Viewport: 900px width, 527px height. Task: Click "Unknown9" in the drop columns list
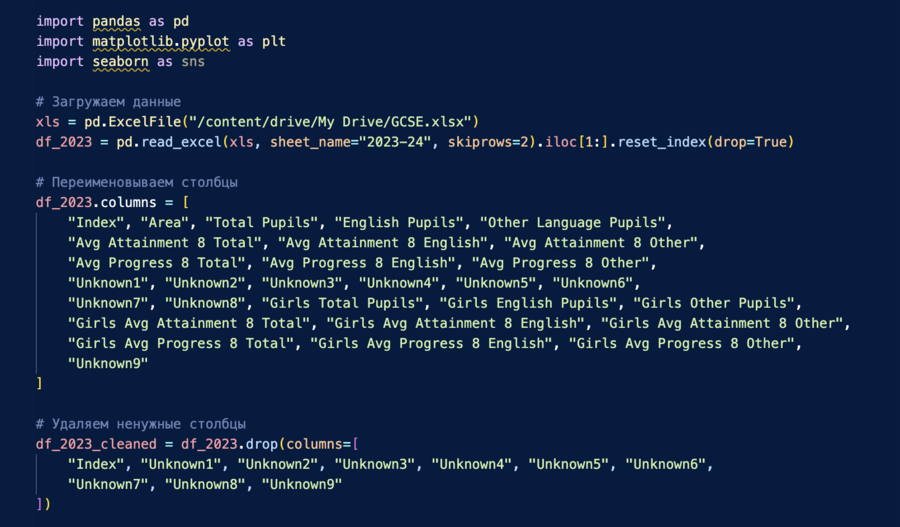click(302, 484)
